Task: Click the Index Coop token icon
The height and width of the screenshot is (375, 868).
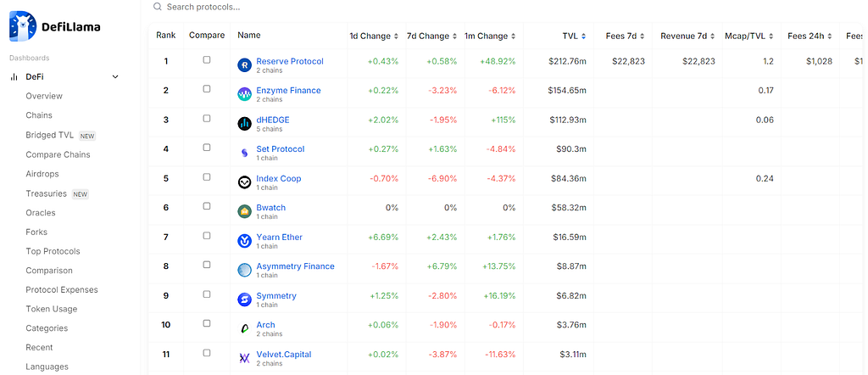Action: [x=244, y=182]
